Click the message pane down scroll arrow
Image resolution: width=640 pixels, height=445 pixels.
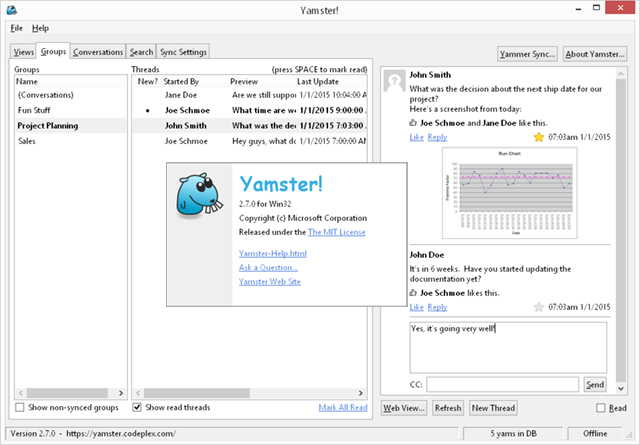(621, 389)
